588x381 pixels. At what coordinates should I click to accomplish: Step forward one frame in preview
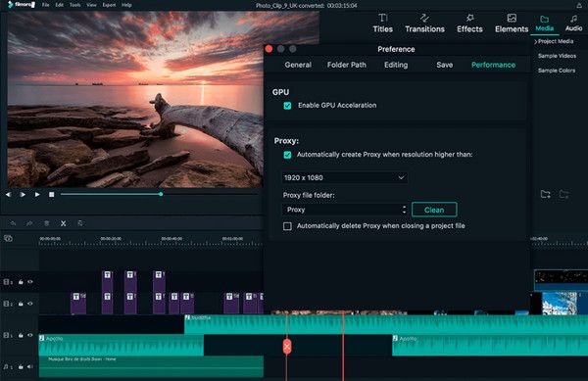click(23, 195)
